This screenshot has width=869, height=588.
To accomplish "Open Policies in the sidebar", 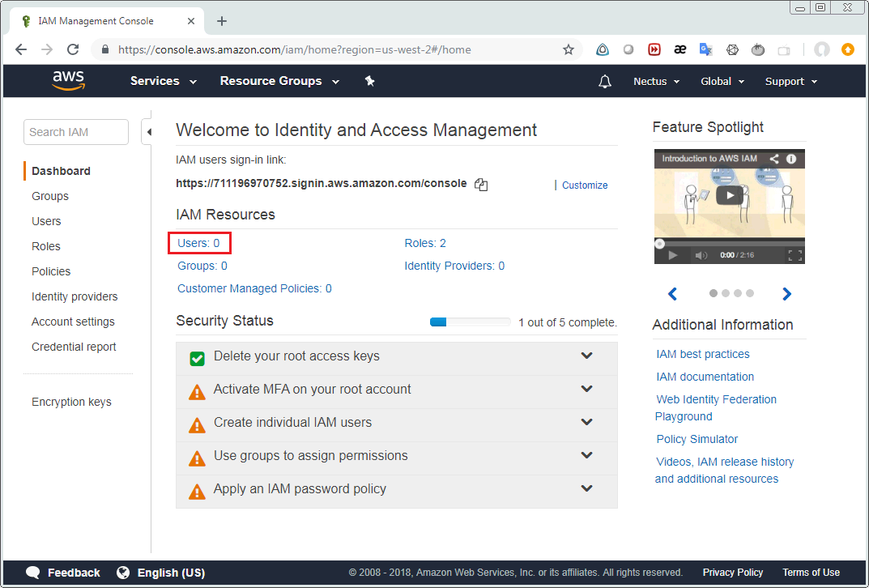I will pos(51,271).
